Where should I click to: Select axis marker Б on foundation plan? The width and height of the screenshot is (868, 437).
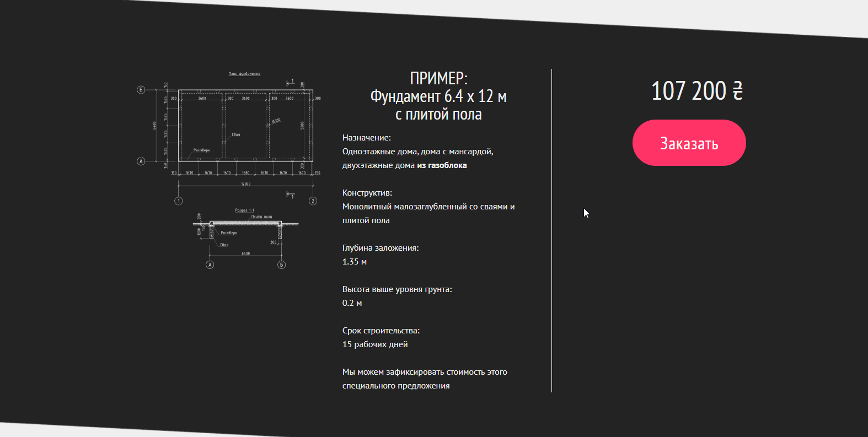coord(141,90)
